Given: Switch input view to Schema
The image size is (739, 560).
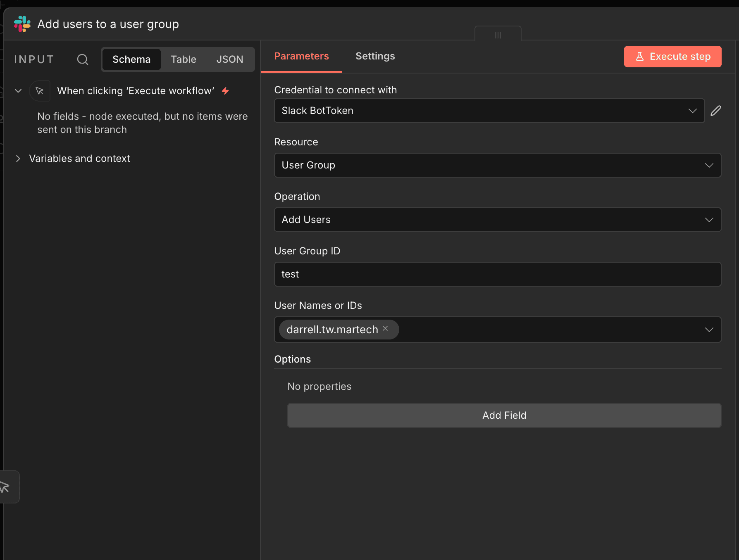Looking at the screenshot, I should (x=131, y=59).
